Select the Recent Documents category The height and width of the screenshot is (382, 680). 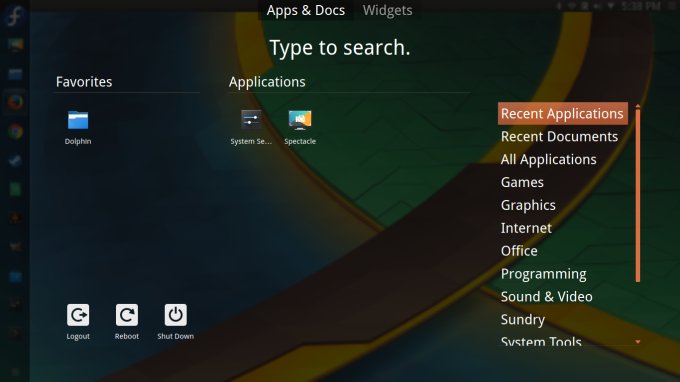(x=559, y=137)
